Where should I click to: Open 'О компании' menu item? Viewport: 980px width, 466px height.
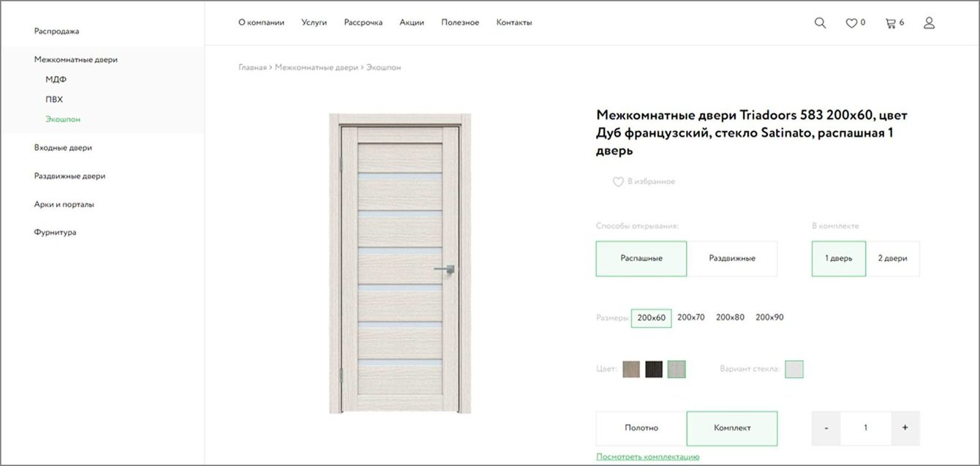(261, 23)
